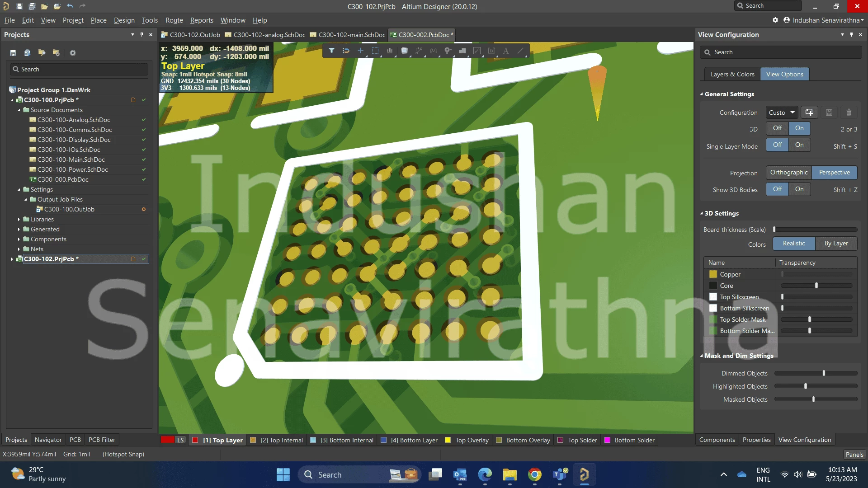This screenshot has width=868, height=488.
Task: Choose the place line tool icon
Action: (x=520, y=51)
